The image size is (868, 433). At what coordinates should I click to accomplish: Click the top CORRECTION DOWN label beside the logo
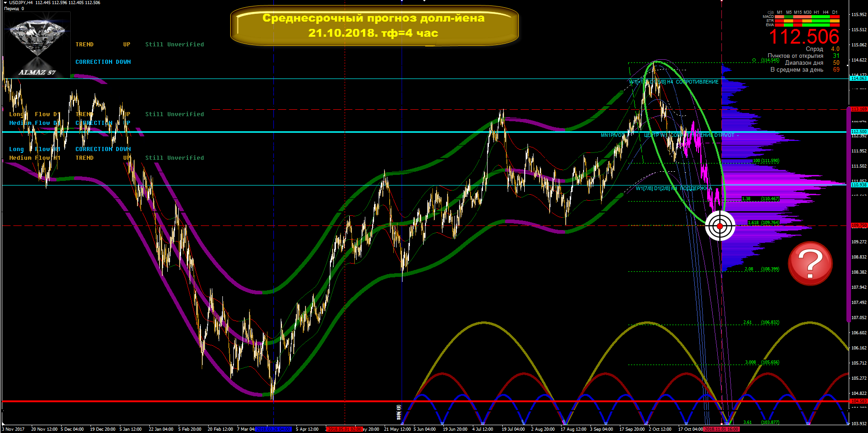103,62
